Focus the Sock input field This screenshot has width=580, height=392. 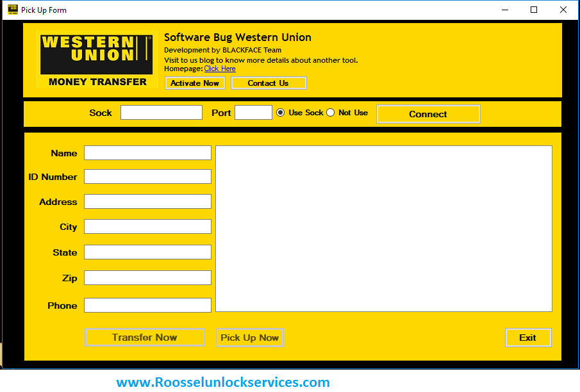point(162,113)
